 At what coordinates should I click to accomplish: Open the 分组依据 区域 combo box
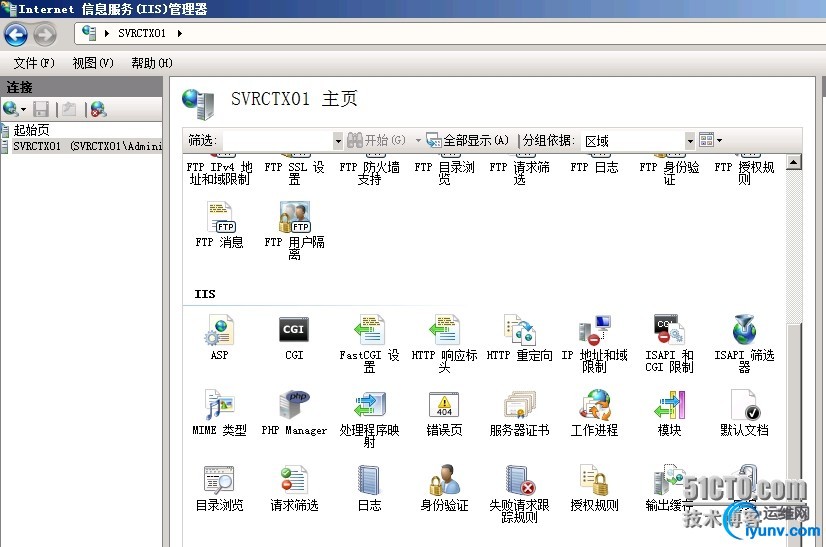[x=638, y=141]
